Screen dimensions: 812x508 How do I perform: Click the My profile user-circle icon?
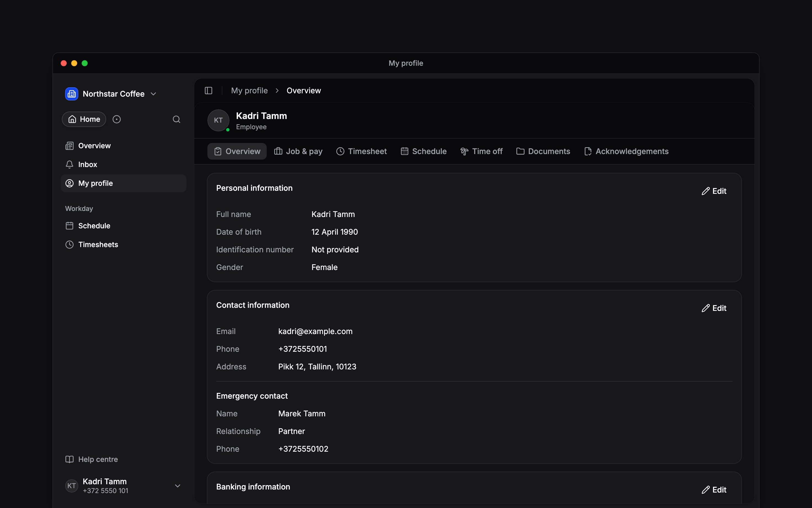pos(70,183)
